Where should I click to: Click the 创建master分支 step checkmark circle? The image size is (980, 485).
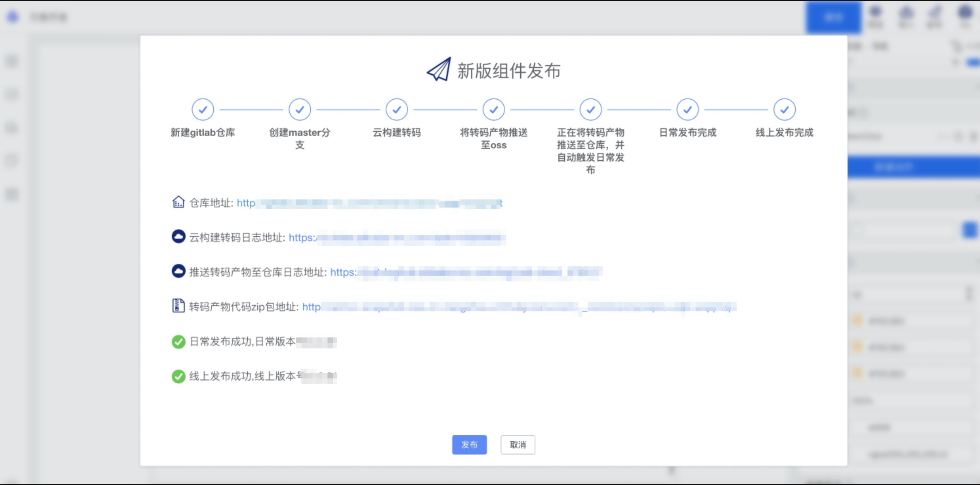300,109
